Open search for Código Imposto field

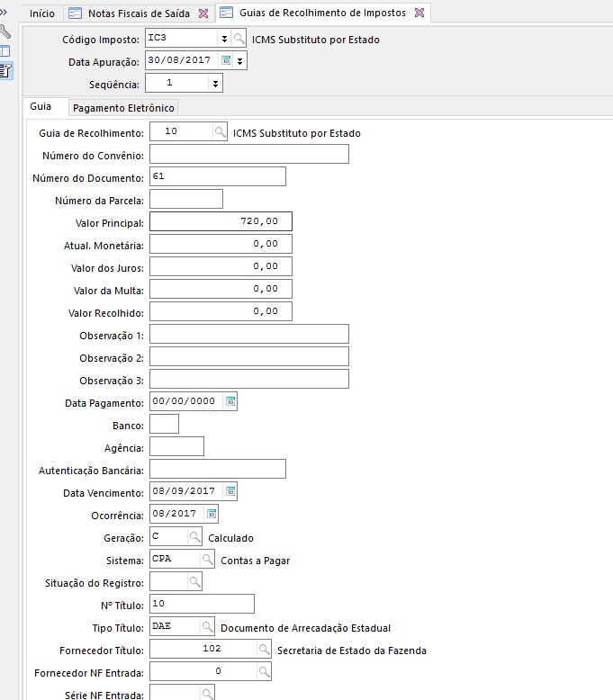pyautogui.click(x=239, y=39)
